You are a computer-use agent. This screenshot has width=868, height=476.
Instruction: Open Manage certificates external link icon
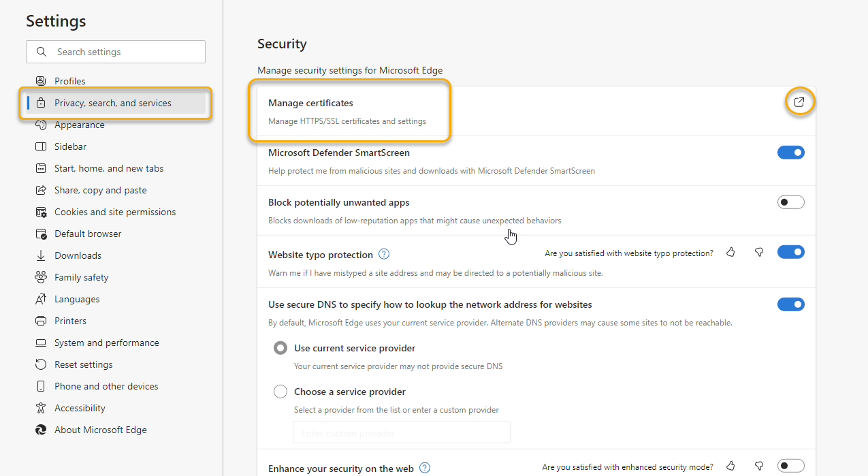[799, 102]
